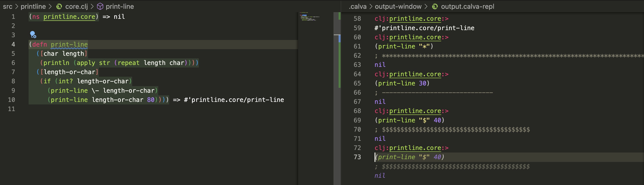Viewport: 644px width, 185px height.
Task: Select the .calva breadcrumb item
Action: pyautogui.click(x=357, y=6)
